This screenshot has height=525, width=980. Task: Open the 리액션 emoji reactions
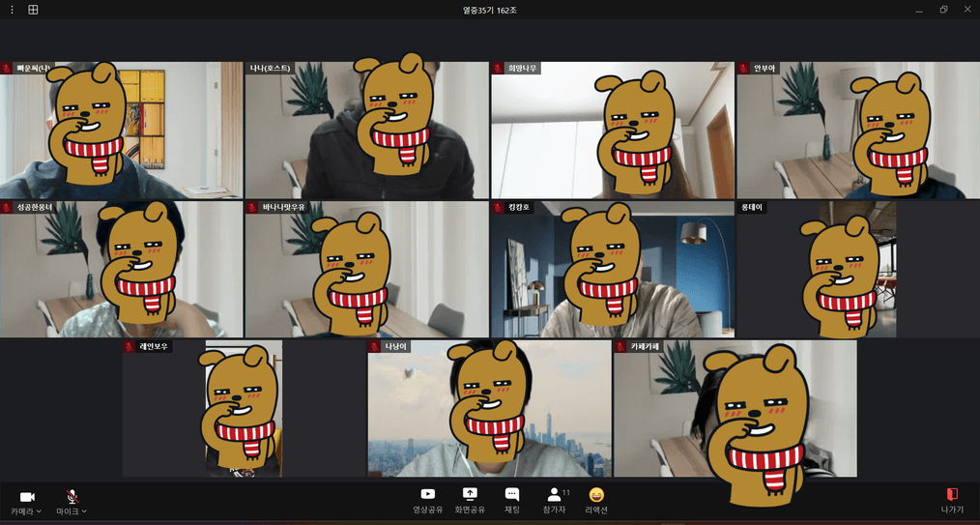(x=596, y=501)
